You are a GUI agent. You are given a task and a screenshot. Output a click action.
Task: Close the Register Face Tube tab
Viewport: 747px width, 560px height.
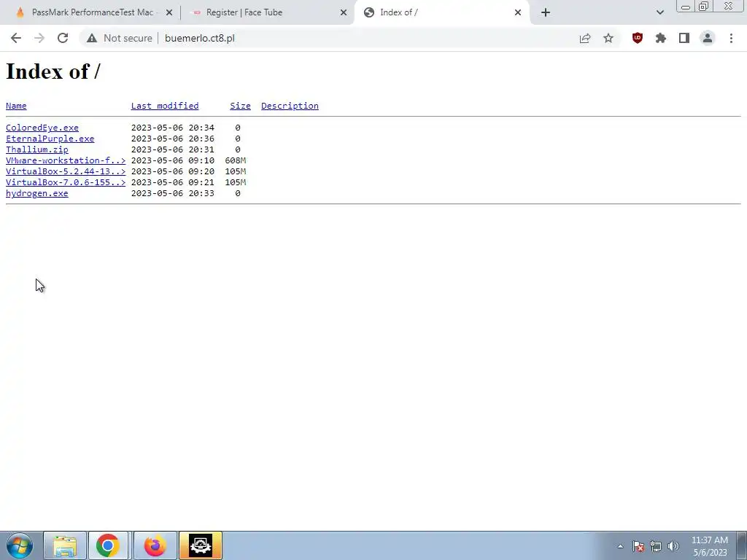[344, 12]
